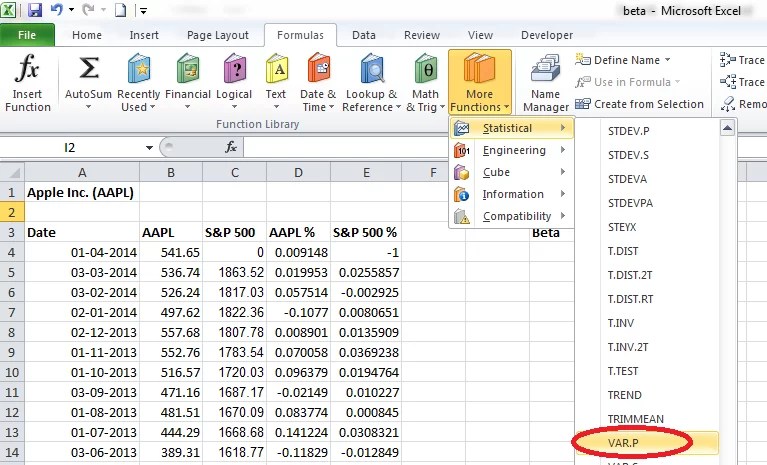Click Create from Selection button
Viewport: 767px width, 465px height.
click(639, 104)
